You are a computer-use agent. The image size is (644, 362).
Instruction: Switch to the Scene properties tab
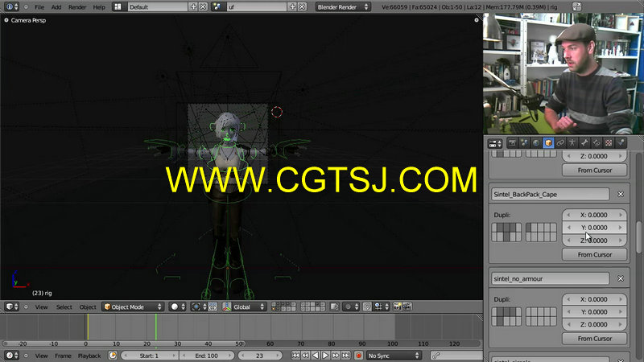point(524,143)
